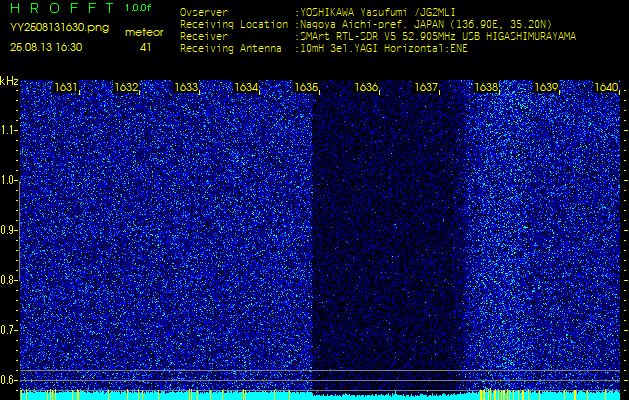Click the meteor count value 41
Screen dimensions: 629x400
coord(145,47)
